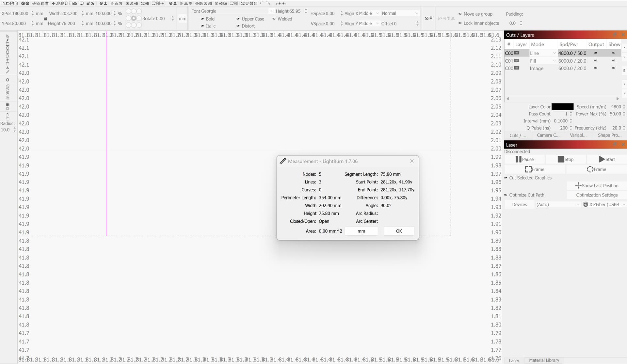Toggle Bold in the text options
Viewport: 627px width, 364px height.
click(207, 19)
